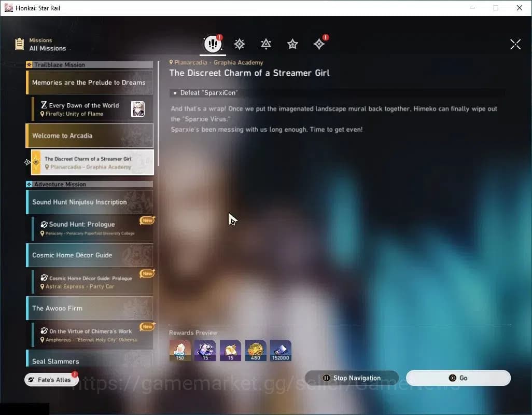Open the diamond filter tab with the alert badge

point(319,44)
